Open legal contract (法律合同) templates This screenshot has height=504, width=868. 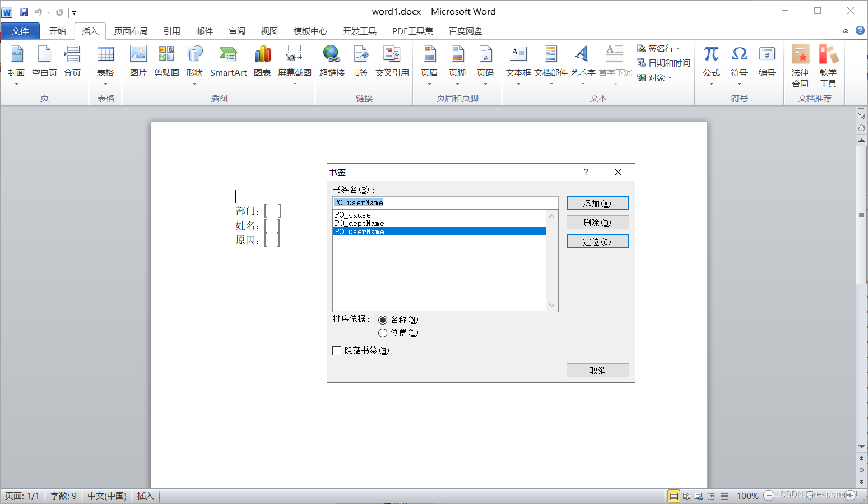pyautogui.click(x=800, y=66)
